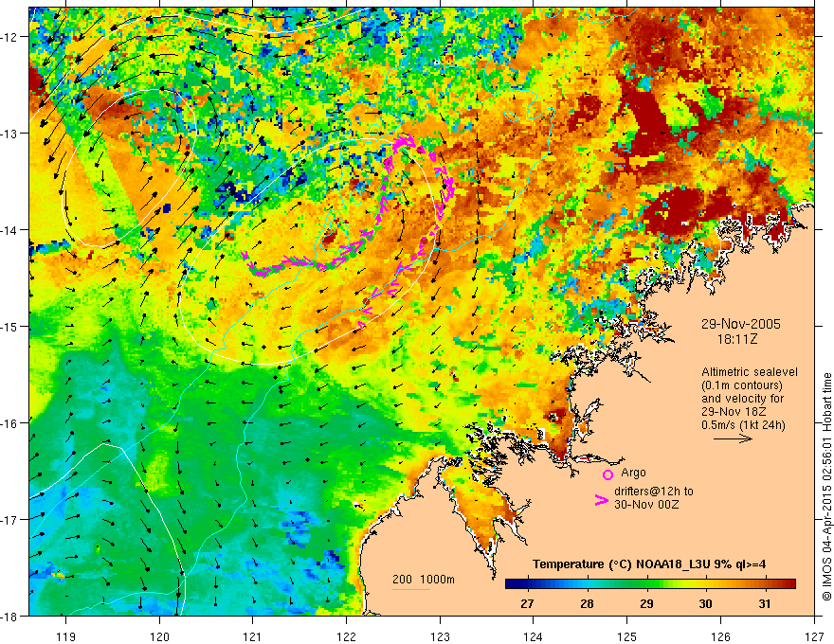This screenshot has width=834, height=644.
Task: Click the magenta drifter arrowhead legend symbol
Action: [601, 500]
